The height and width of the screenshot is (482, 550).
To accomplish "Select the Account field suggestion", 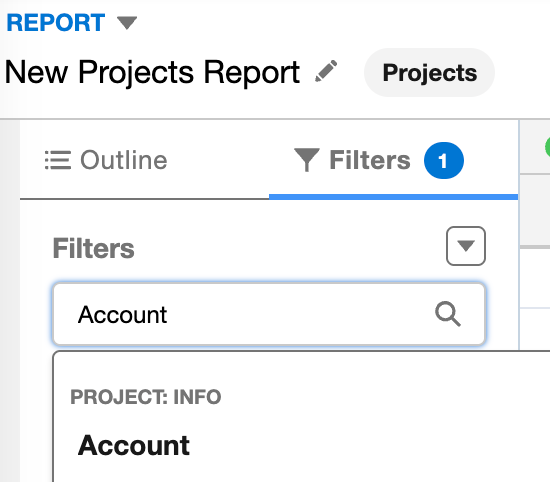I will point(134,446).
